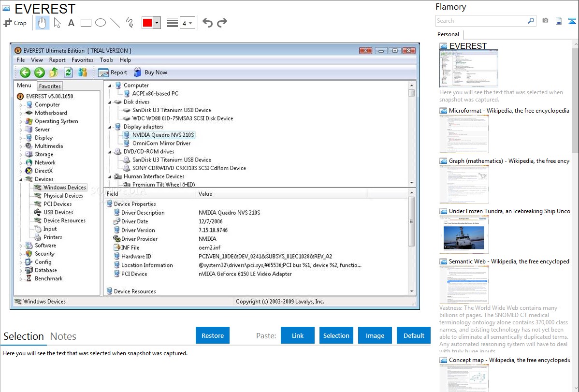Select the arrow pointer tool
The width and height of the screenshot is (579, 392).
pyautogui.click(x=57, y=23)
